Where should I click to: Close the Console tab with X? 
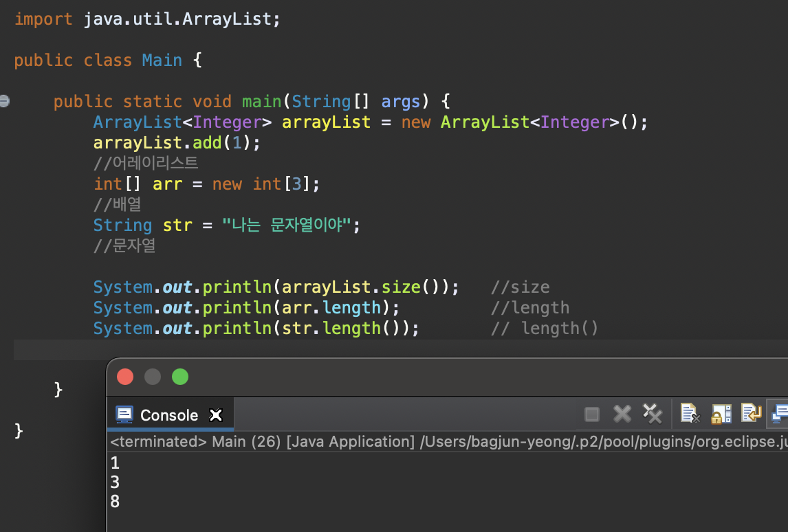[x=216, y=415]
